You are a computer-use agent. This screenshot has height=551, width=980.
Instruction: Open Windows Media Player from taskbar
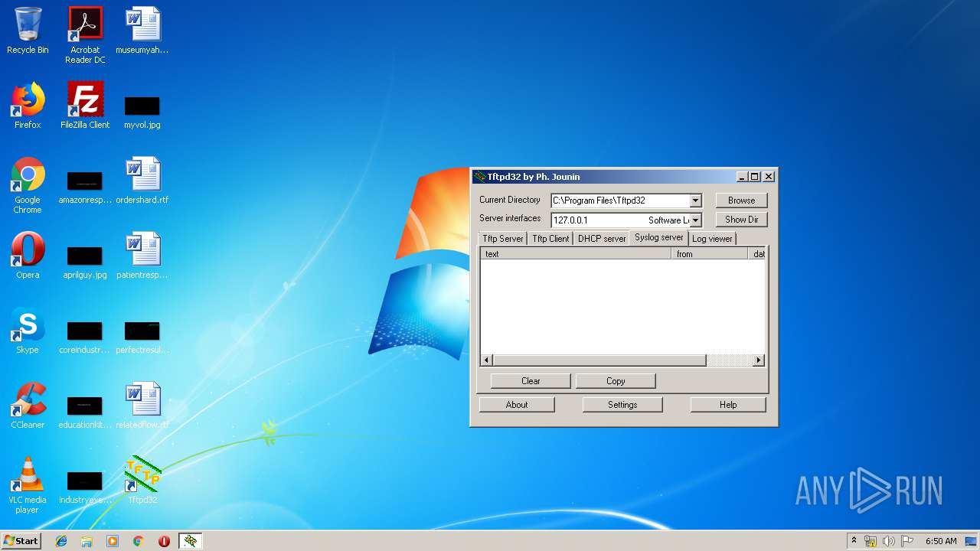coord(113,541)
